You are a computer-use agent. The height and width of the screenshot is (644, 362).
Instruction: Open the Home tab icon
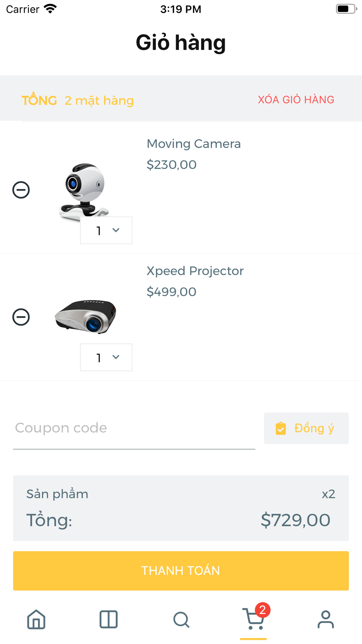(x=36, y=619)
